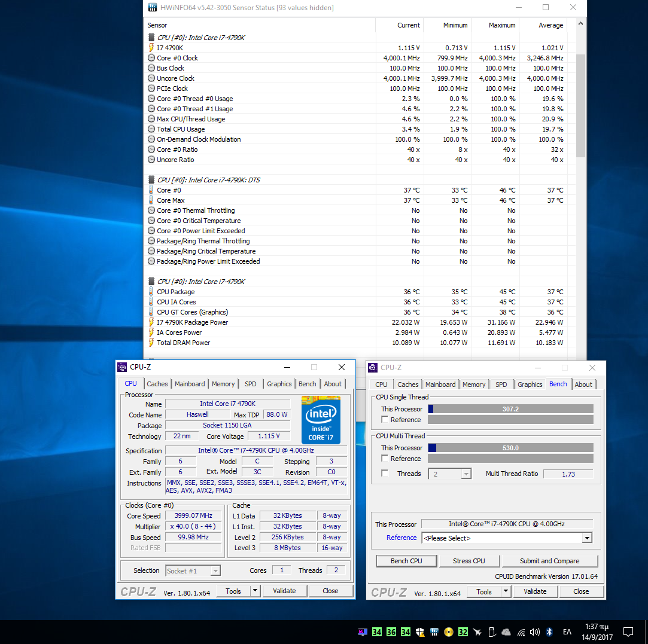Screen dimensions: 648x644
Task: Click the single thread 307.2 score bar
Action: tap(510, 409)
